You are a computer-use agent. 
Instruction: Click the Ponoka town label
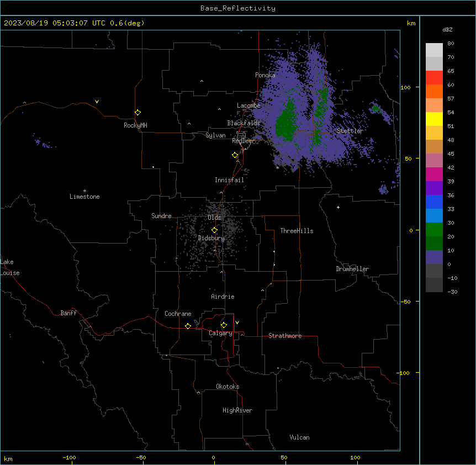pos(265,75)
